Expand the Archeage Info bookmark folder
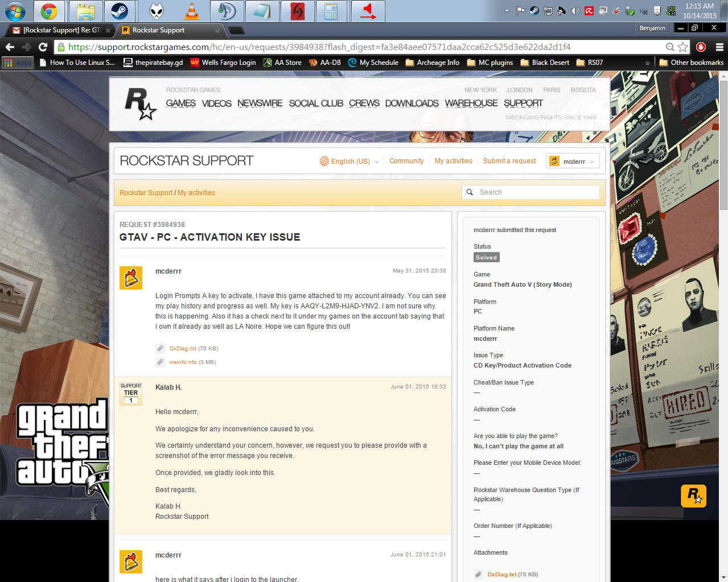Screen dimensions: 728x582 [x=432, y=63]
